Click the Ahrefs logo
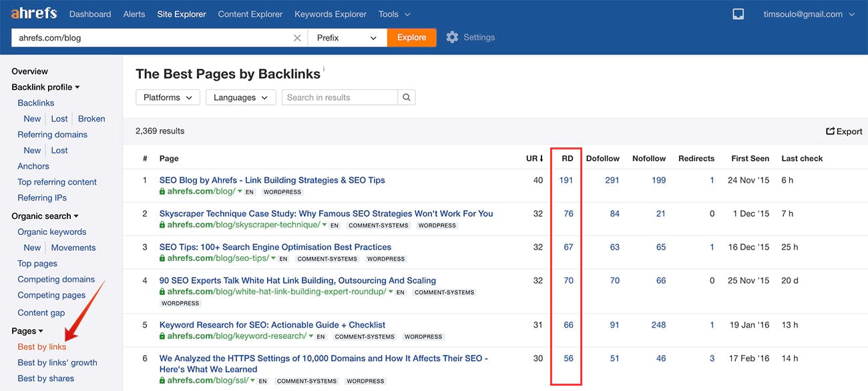The height and width of the screenshot is (391, 868). click(x=34, y=13)
